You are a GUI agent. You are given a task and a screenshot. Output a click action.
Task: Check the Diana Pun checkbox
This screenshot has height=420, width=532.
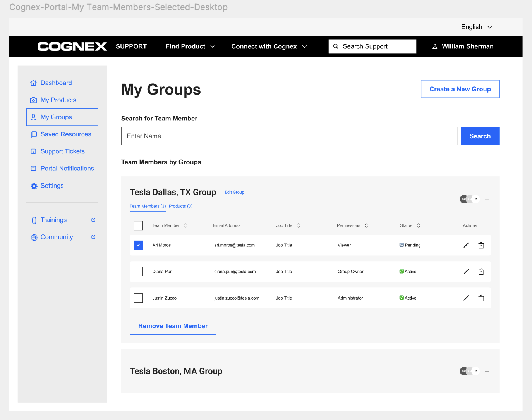(x=138, y=272)
